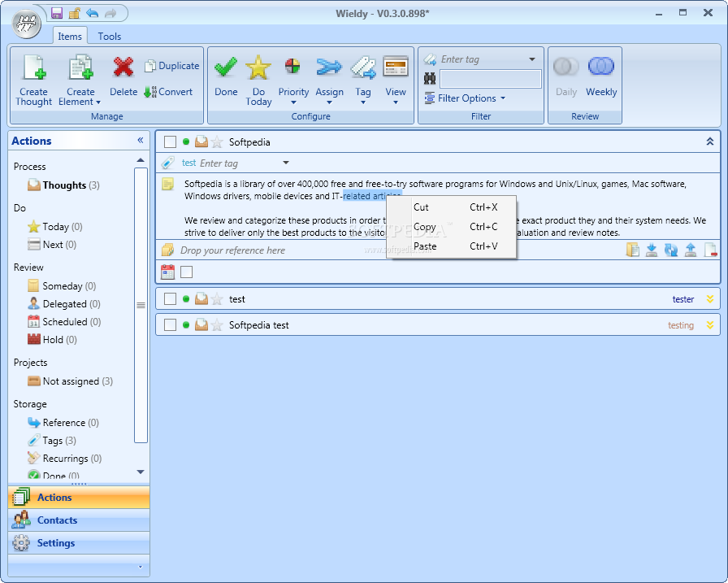Click the 'tester' tag link
This screenshot has height=583, width=728.
[x=683, y=299]
